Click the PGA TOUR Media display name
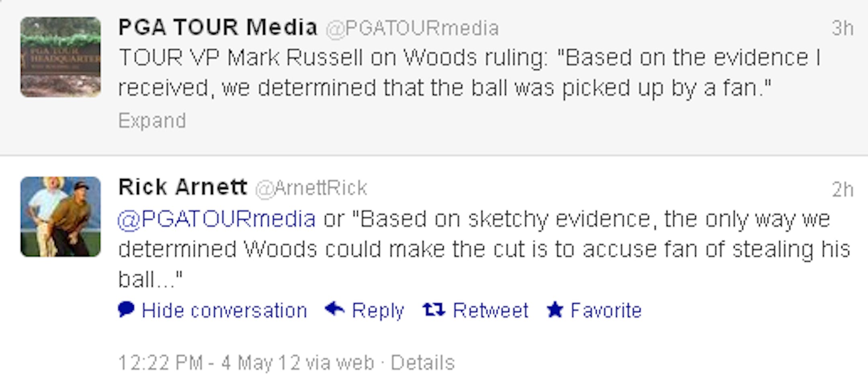 click(217, 27)
